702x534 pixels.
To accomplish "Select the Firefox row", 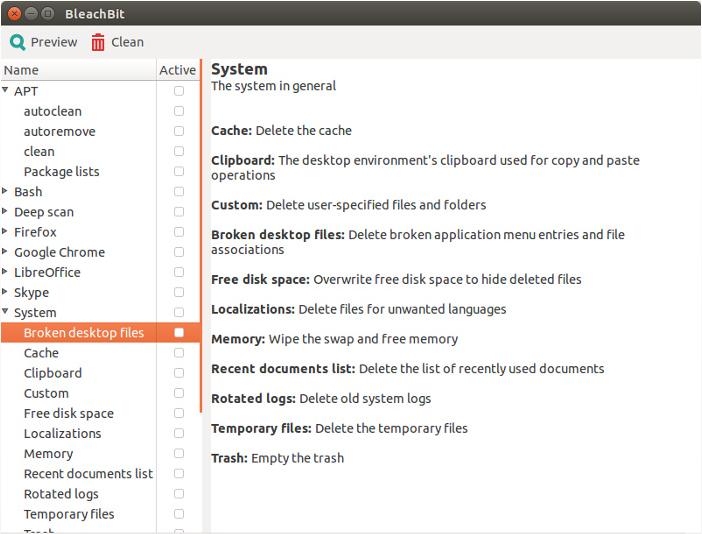I will pos(100,232).
